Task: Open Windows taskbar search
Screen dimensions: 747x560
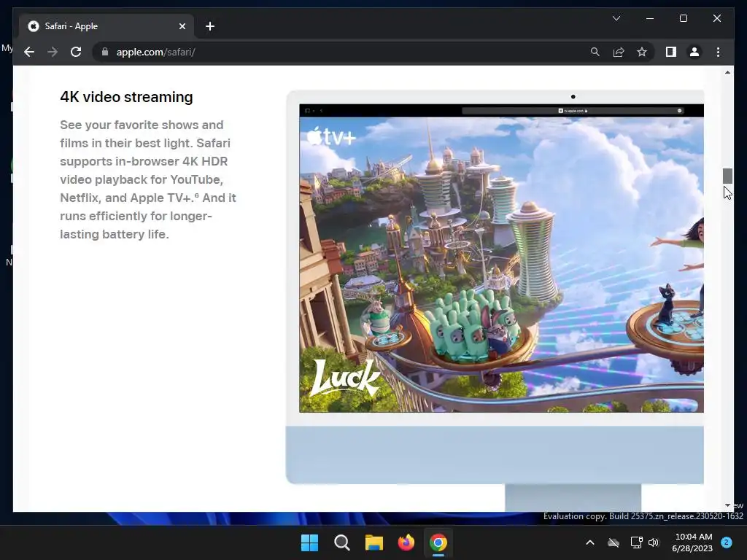Action: pos(341,542)
